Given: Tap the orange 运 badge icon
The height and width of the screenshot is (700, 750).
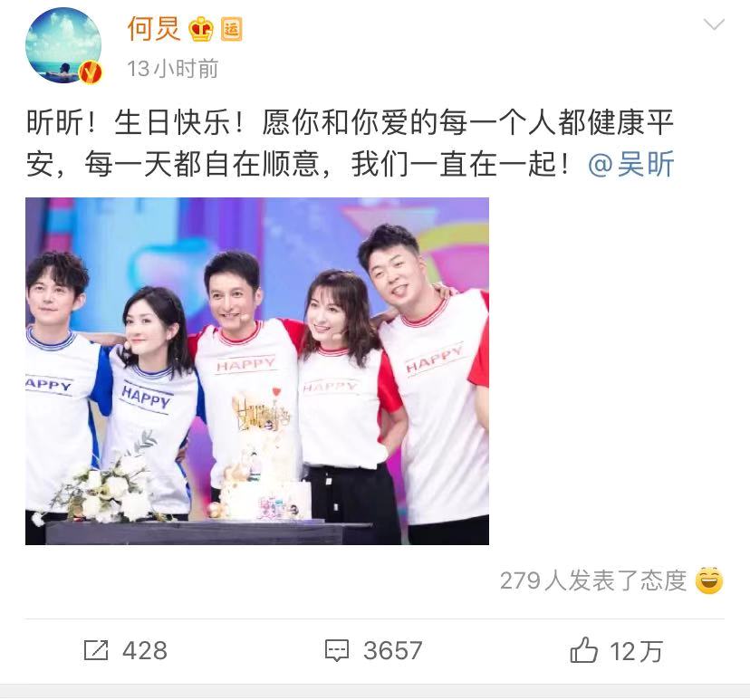Looking at the screenshot, I should [x=232, y=29].
